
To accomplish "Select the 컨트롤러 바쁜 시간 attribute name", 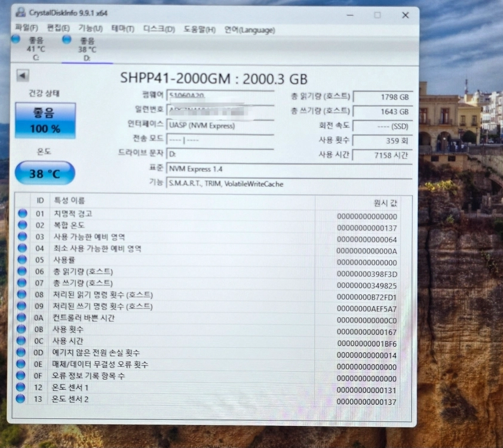I will (x=84, y=317).
